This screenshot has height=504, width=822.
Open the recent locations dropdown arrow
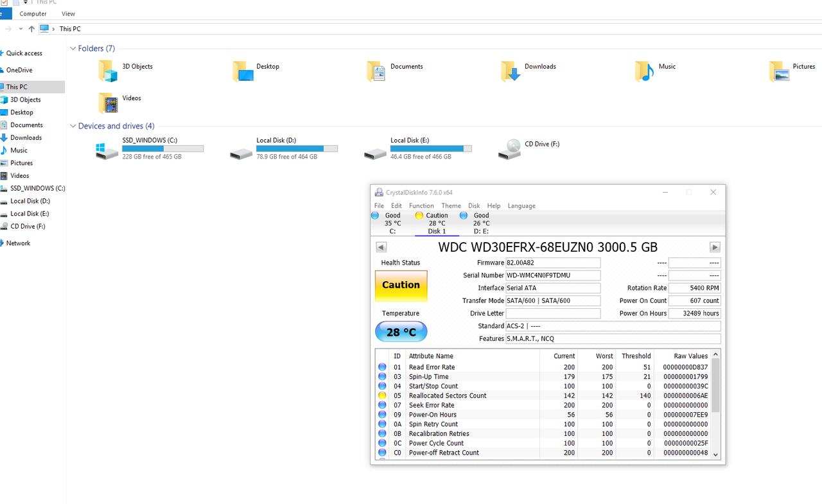click(x=21, y=29)
